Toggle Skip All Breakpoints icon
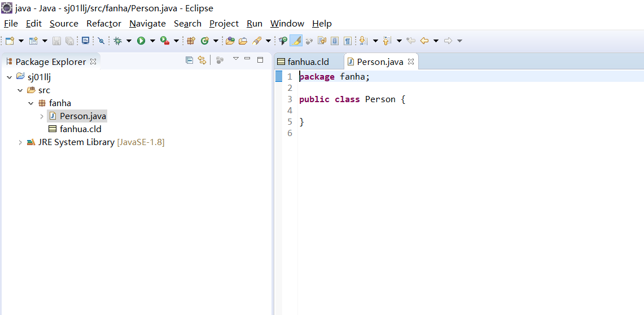 [x=101, y=41]
